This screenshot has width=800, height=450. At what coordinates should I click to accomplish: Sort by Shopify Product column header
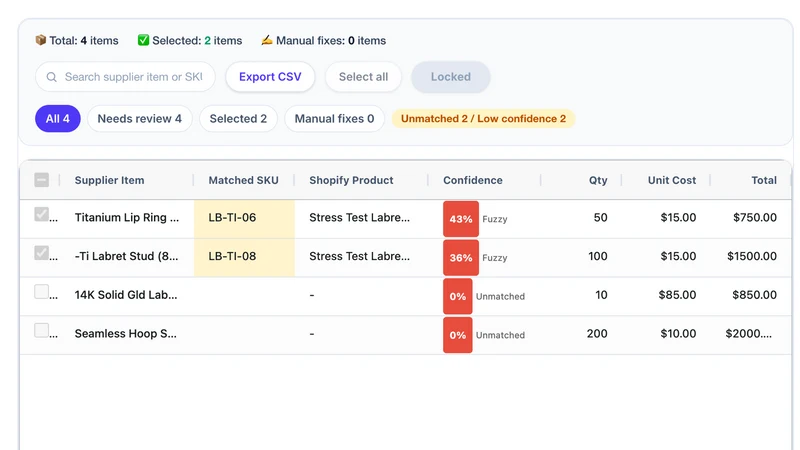pyautogui.click(x=351, y=180)
